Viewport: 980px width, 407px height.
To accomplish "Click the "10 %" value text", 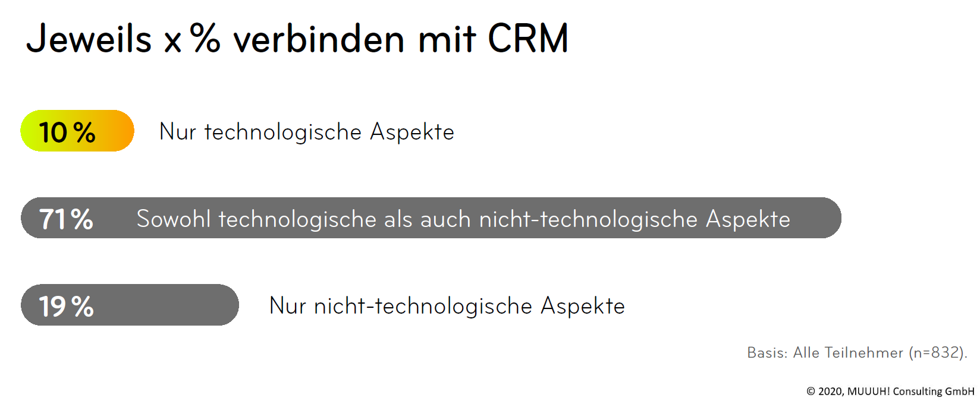I will tap(67, 132).
